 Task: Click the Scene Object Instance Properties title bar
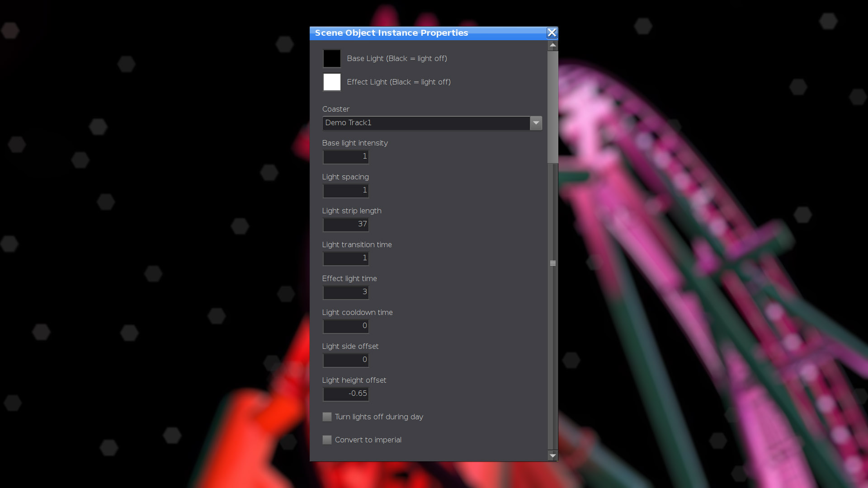tap(428, 33)
